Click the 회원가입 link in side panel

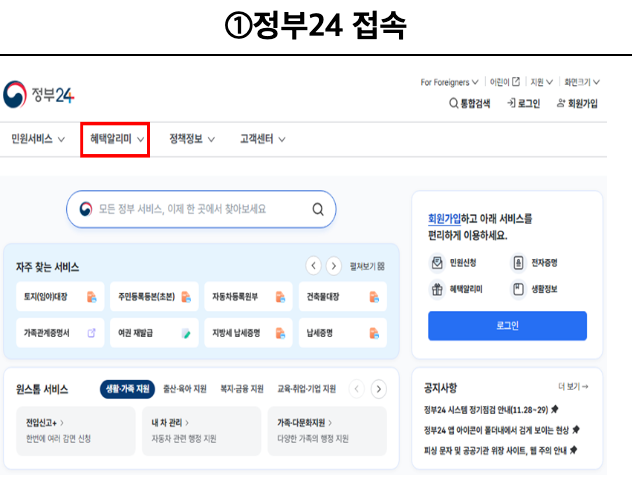[x=444, y=219]
